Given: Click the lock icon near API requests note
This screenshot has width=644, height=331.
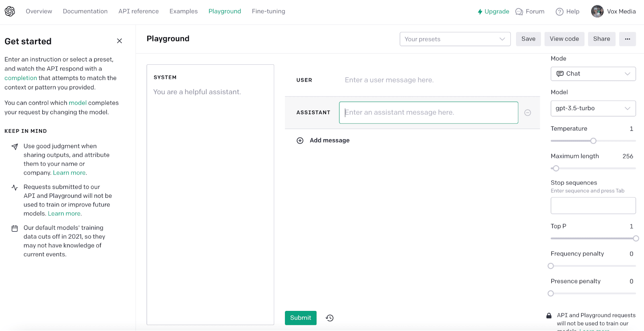Looking at the screenshot, I should (549, 316).
